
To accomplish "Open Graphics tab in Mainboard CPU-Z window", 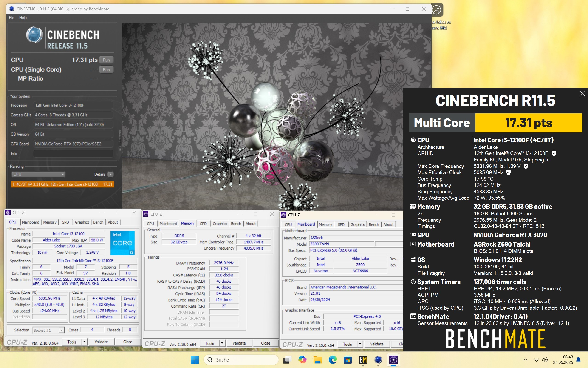I will 357,225.
